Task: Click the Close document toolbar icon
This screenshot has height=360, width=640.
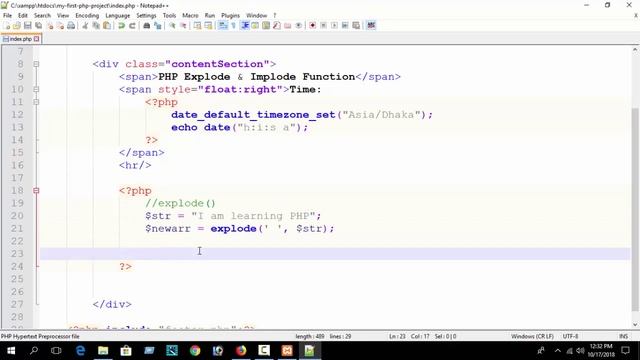Action: pyautogui.click(x=50, y=26)
